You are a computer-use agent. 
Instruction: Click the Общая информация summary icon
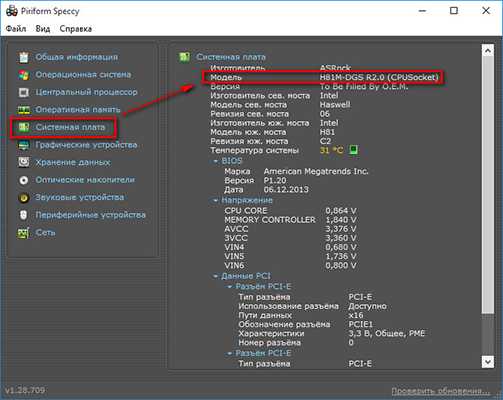tap(24, 57)
